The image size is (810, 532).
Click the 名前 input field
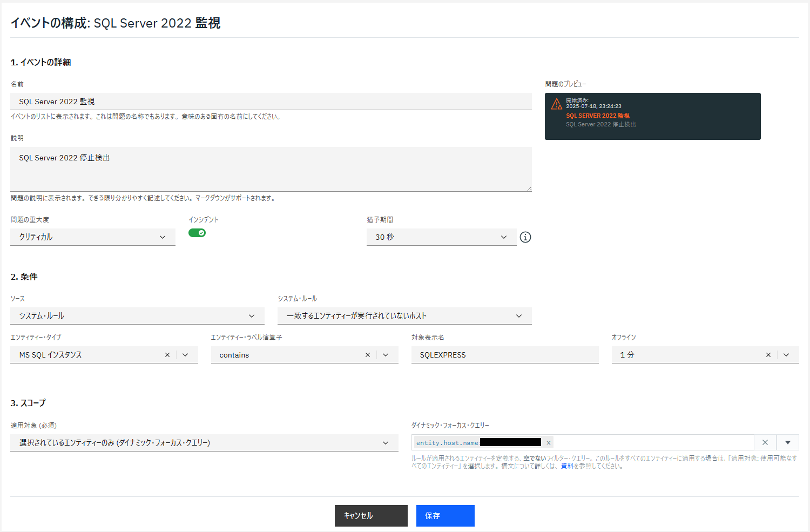coord(271,102)
